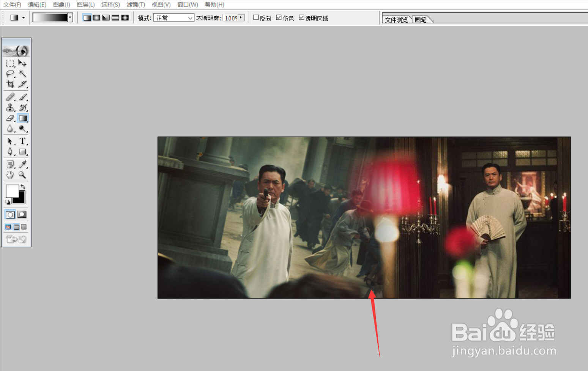This screenshot has width=588, height=371.
Task: Open the 文件(F) menu
Action: pos(12,5)
